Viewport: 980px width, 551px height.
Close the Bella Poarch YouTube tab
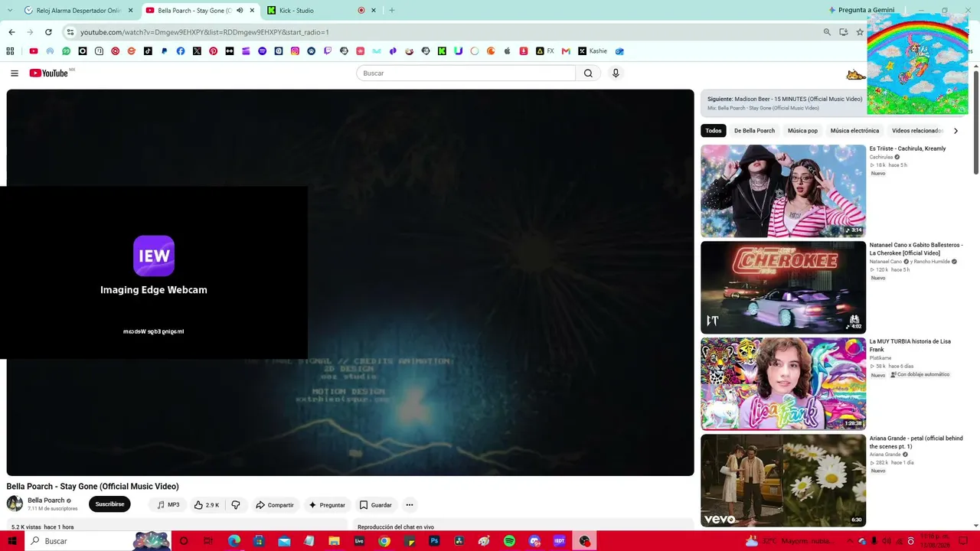pyautogui.click(x=252, y=11)
